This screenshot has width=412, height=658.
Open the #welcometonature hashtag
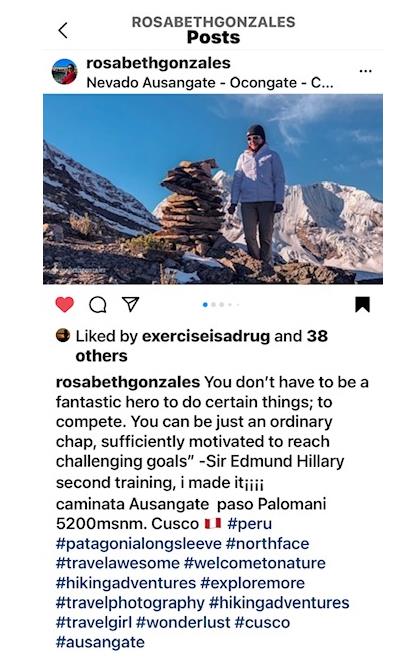click(x=255, y=563)
